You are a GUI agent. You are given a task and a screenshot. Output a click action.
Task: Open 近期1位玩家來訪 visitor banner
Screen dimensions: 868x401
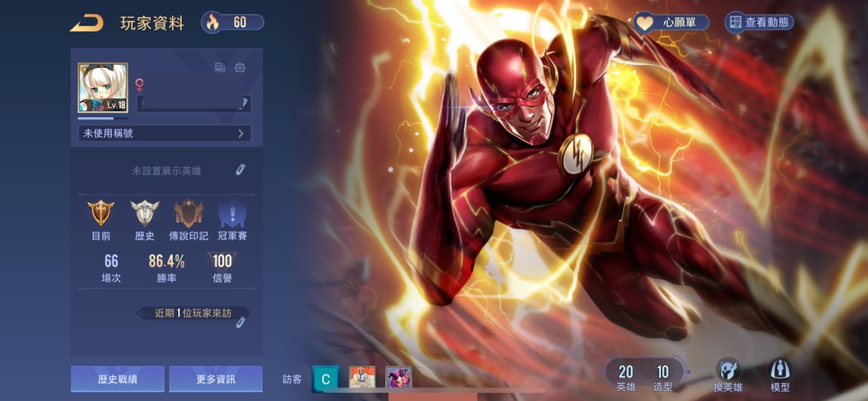click(x=192, y=313)
